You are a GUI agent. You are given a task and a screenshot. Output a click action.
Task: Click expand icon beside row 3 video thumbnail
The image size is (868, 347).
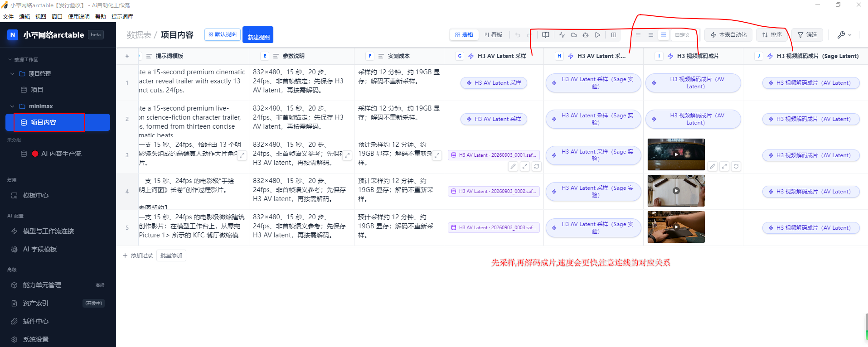pos(724,166)
